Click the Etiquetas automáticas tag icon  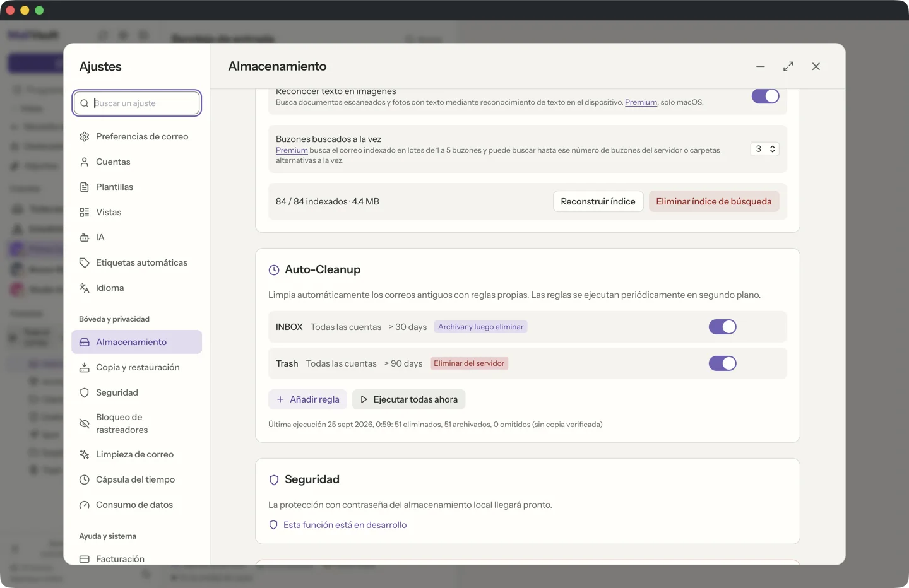tap(85, 263)
